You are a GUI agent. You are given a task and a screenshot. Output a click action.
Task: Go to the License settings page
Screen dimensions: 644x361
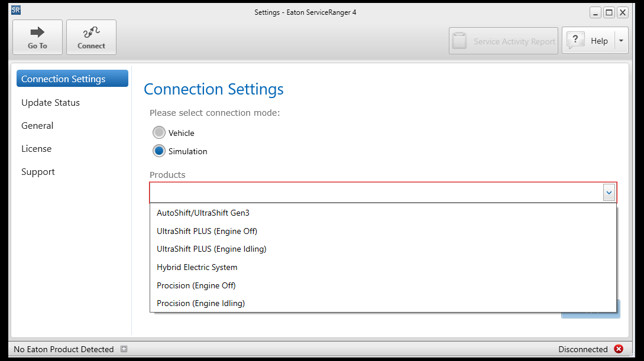tap(36, 149)
